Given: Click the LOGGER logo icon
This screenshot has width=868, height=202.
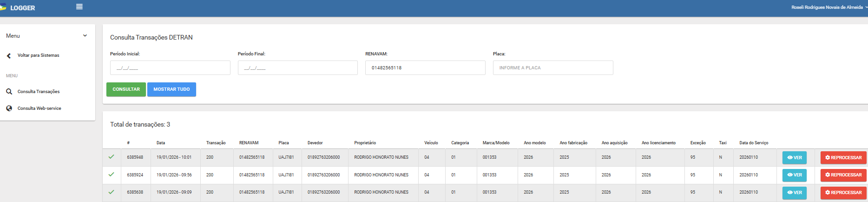Looking at the screenshot, I should tap(3, 7).
